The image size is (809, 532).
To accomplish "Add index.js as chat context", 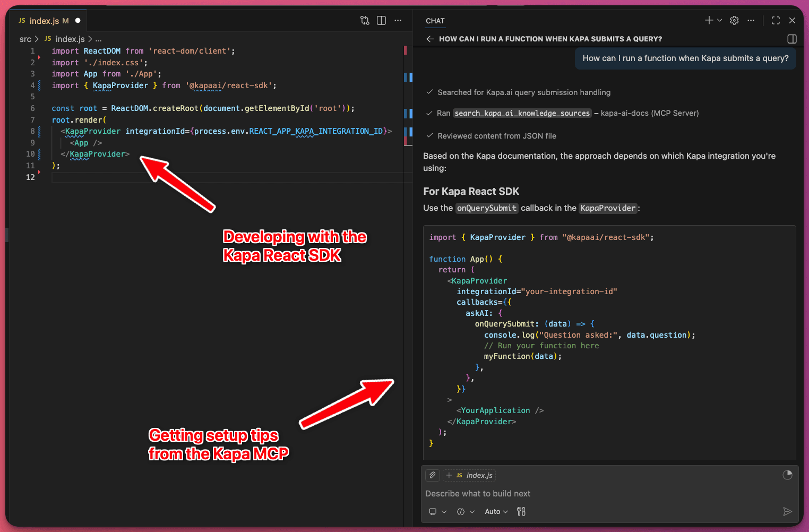I will [x=469, y=475].
